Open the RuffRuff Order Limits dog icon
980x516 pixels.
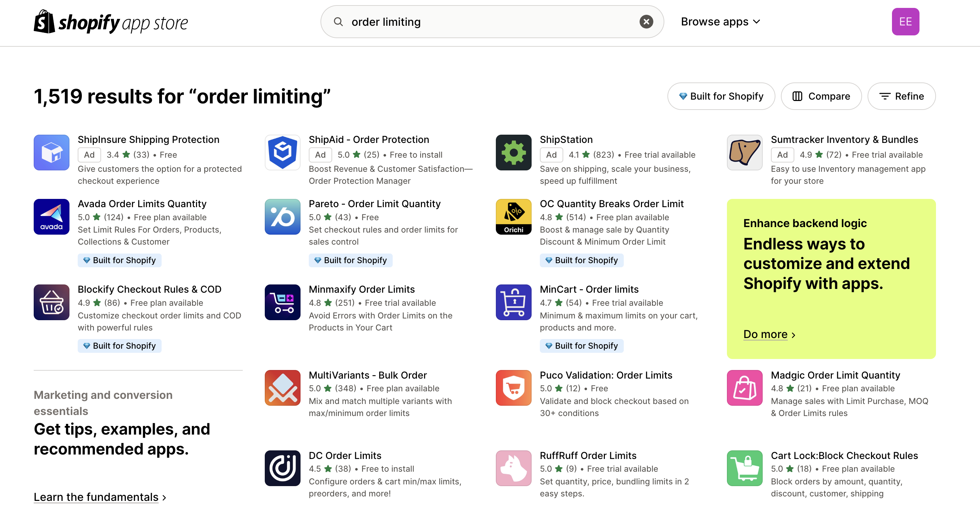(x=514, y=468)
